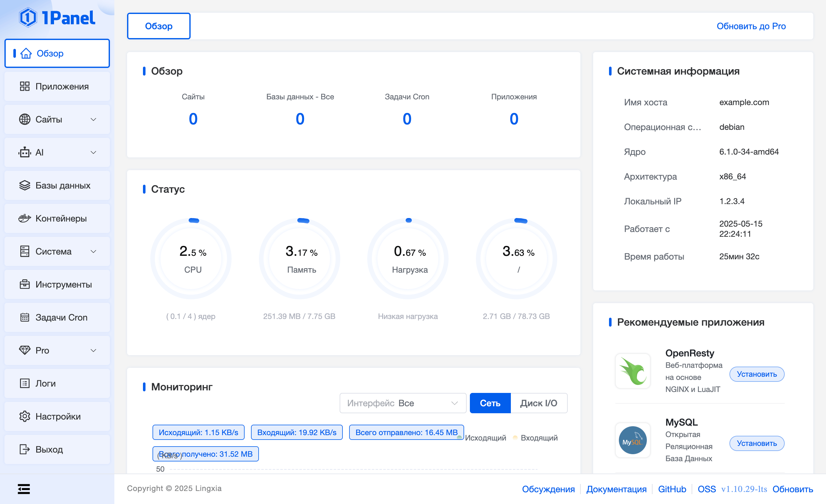Screen dimensions: 826x504
Task: Expand the Pro submenu chevron
Action: (x=93, y=350)
